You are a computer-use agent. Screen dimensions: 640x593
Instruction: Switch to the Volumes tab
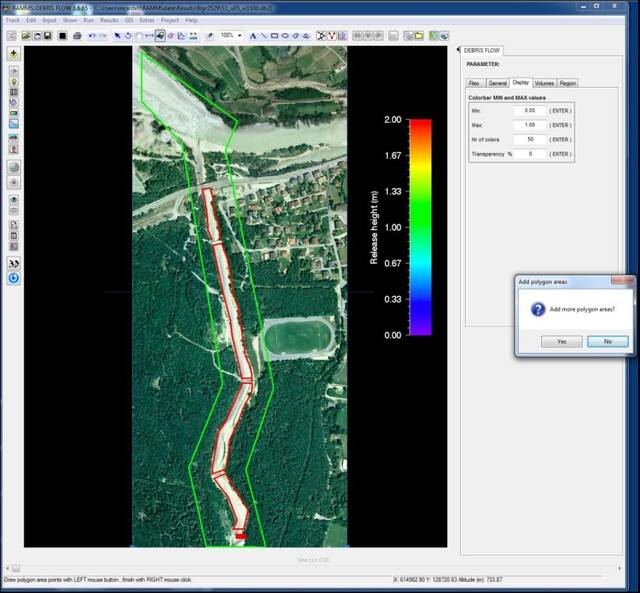[x=544, y=83]
